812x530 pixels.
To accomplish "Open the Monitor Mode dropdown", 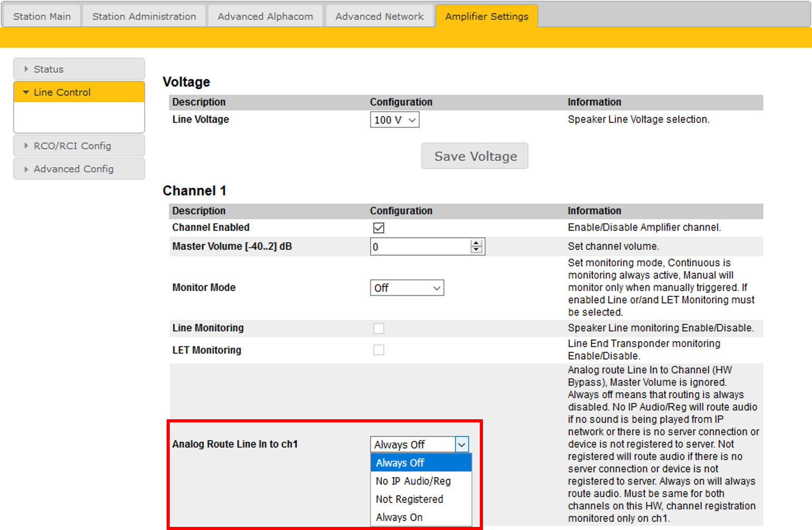I will tap(407, 288).
